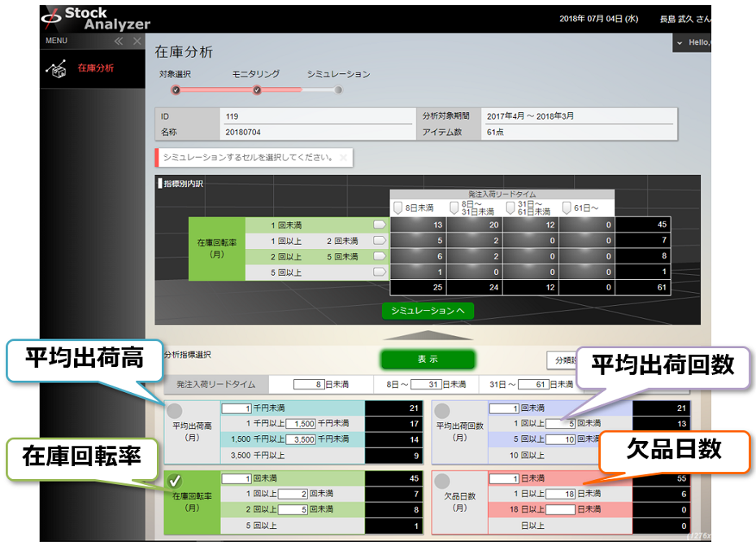The width and height of the screenshot is (756, 554).
Task: Click tag icon for 1回未満 row
Action: click(x=379, y=225)
